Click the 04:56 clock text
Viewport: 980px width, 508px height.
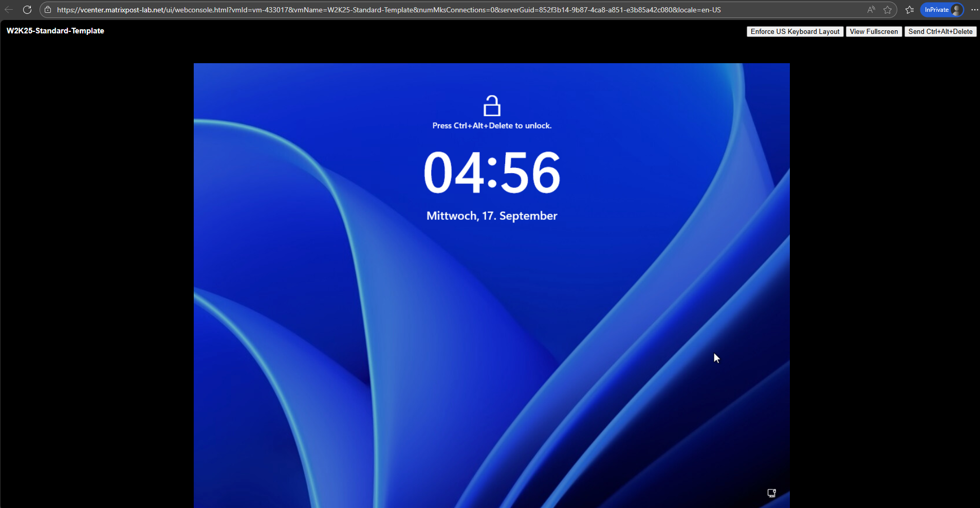click(492, 173)
